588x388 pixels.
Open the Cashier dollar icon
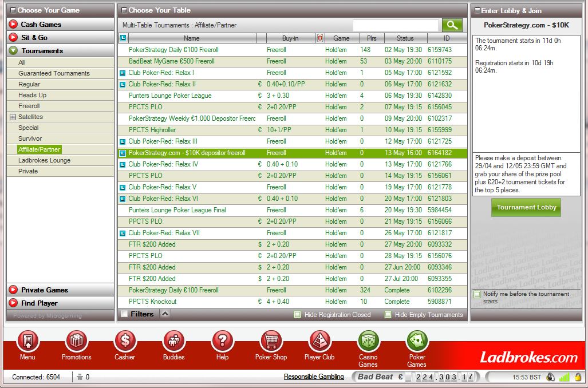pos(125,341)
